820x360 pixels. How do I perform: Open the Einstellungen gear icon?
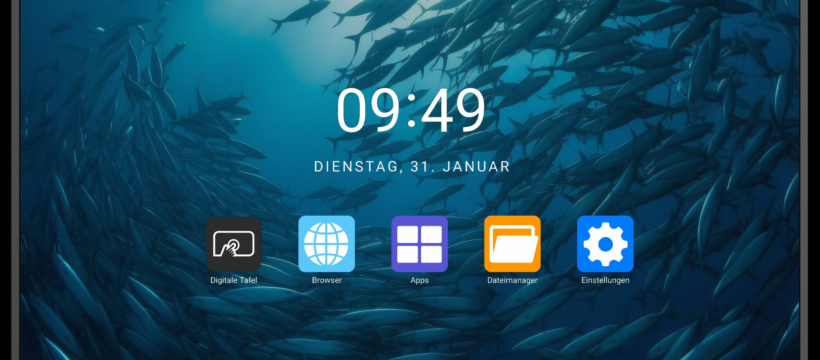tap(605, 244)
